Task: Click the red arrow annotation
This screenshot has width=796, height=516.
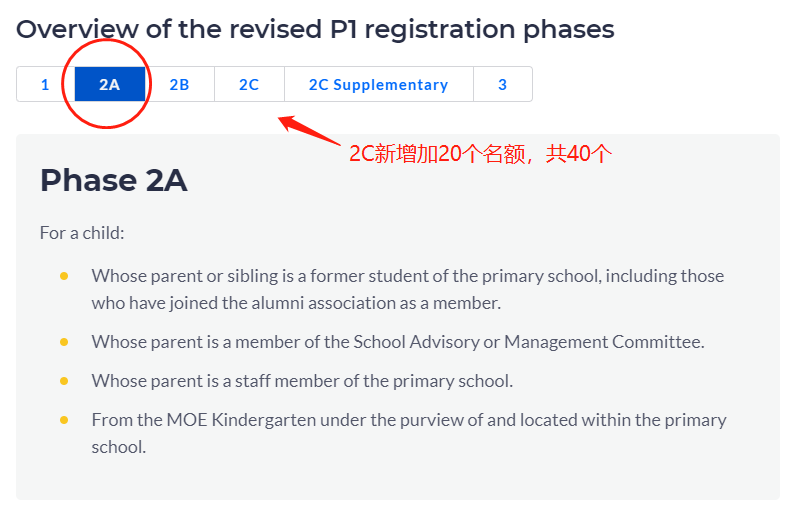Action: pos(309,132)
